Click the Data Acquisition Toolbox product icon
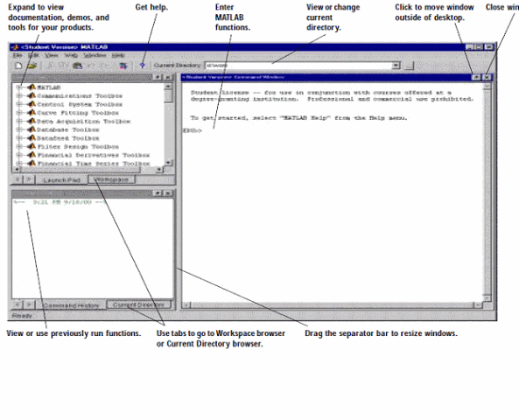The image size is (519, 420). (32, 121)
